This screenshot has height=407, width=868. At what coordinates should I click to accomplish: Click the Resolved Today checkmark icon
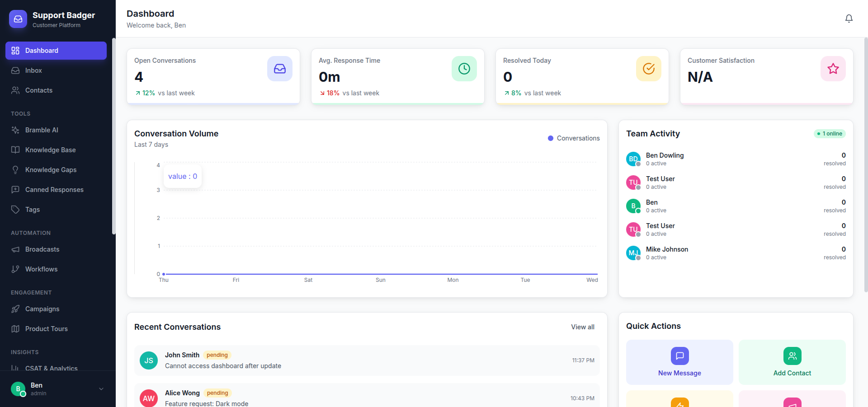pyautogui.click(x=648, y=69)
